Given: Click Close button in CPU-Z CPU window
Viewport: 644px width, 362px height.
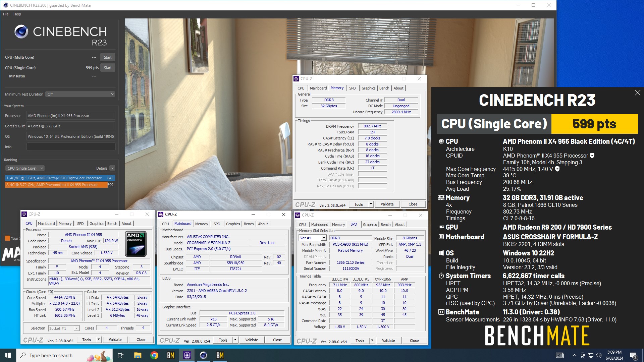Looking at the screenshot, I should coord(141,340).
